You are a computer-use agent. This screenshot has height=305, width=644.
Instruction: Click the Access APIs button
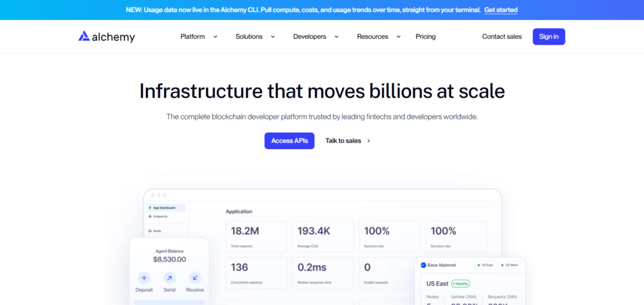pyautogui.click(x=289, y=141)
